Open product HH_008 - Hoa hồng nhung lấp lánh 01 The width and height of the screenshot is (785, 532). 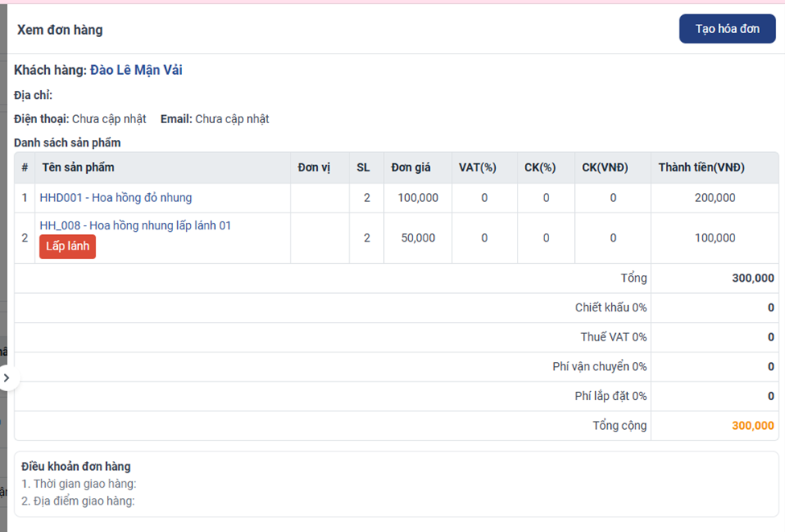pos(135,225)
